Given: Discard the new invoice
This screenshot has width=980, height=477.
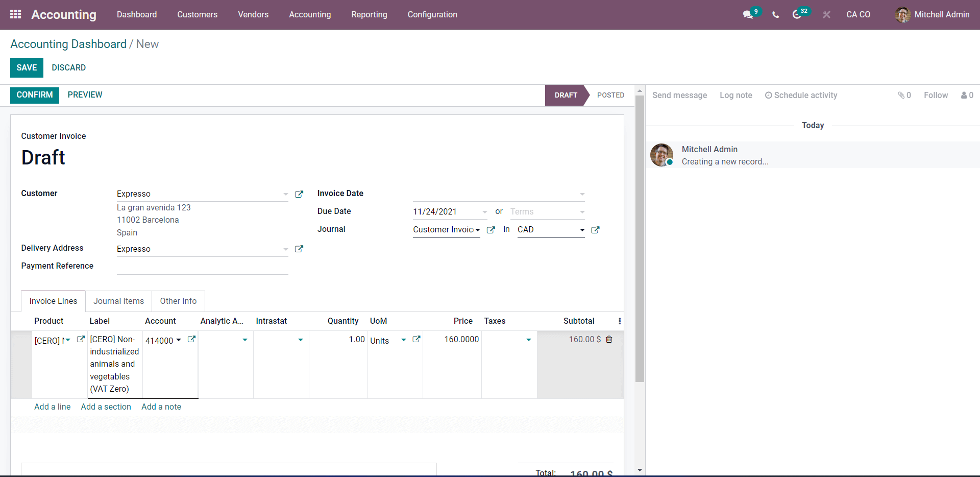Looking at the screenshot, I should coord(68,67).
